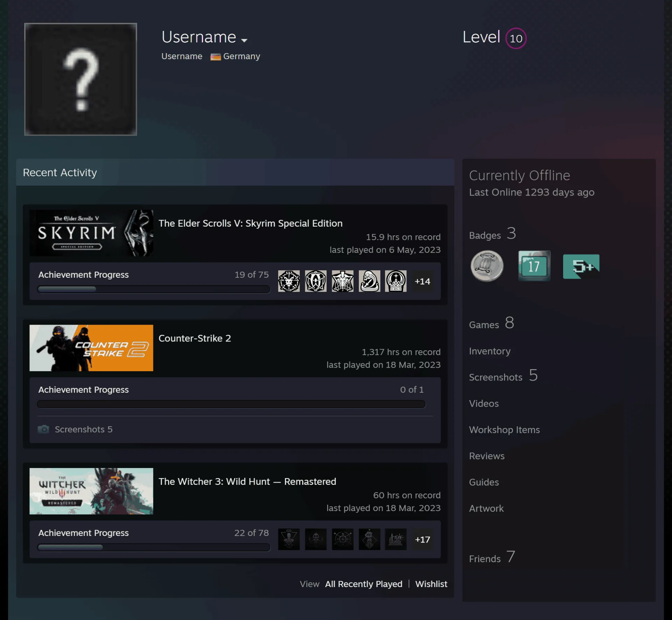Screen dimensions: 672x620
Task: Open the 17 years of service badge
Action: pos(534,266)
